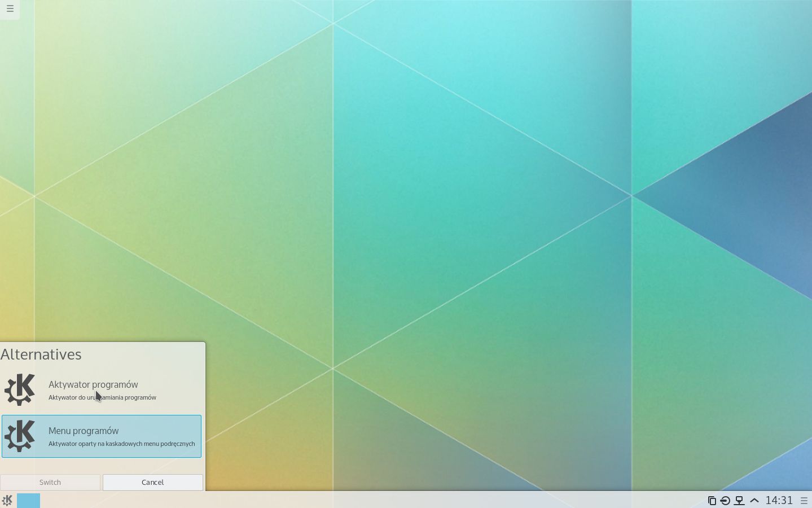
Task: Open the clipboard tray icon
Action: pyautogui.click(x=712, y=501)
